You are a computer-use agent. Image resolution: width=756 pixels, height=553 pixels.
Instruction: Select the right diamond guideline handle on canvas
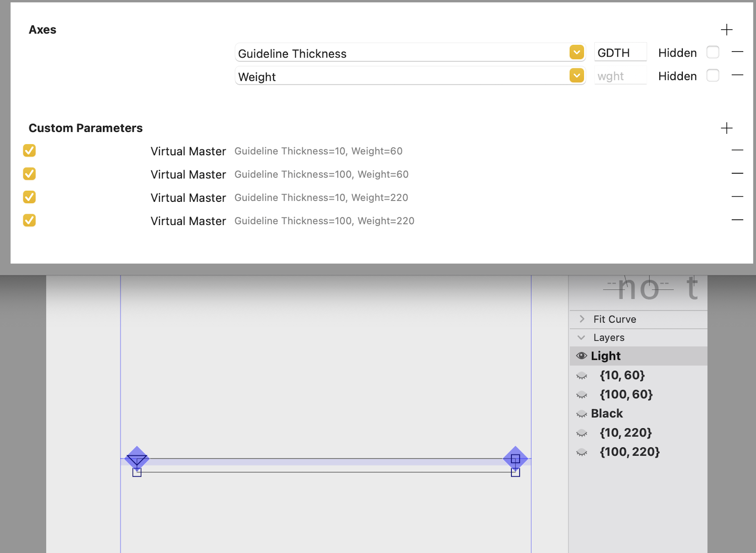coord(515,458)
